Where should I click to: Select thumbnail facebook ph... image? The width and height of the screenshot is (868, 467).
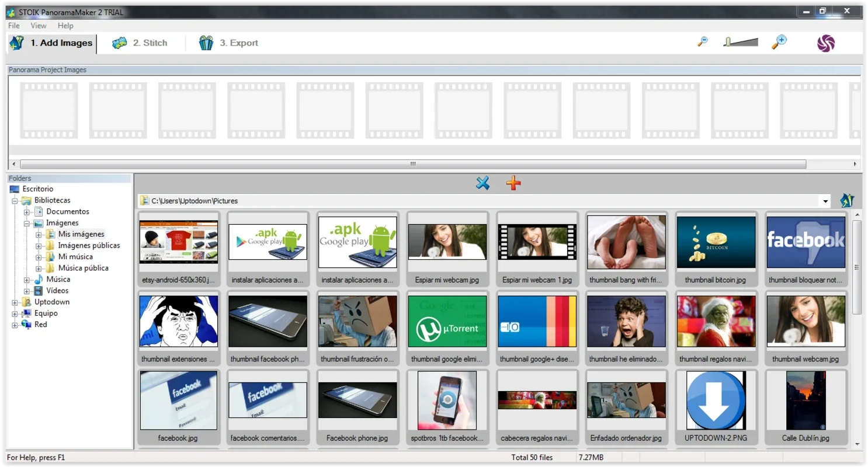point(268,328)
